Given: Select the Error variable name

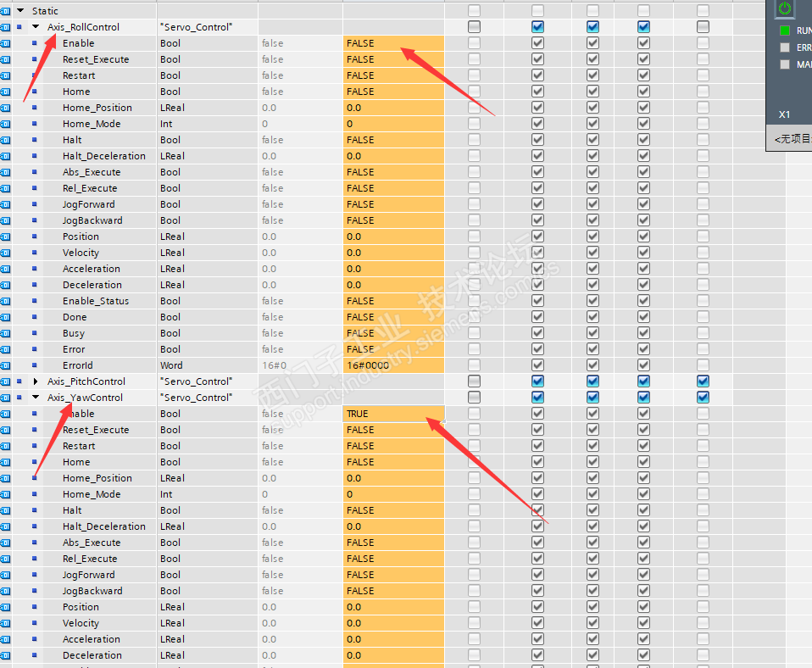Looking at the screenshot, I should pos(74,349).
